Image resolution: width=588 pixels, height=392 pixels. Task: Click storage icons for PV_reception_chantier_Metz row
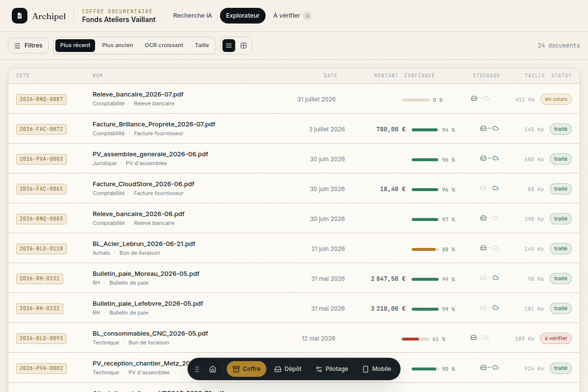tap(489, 367)
